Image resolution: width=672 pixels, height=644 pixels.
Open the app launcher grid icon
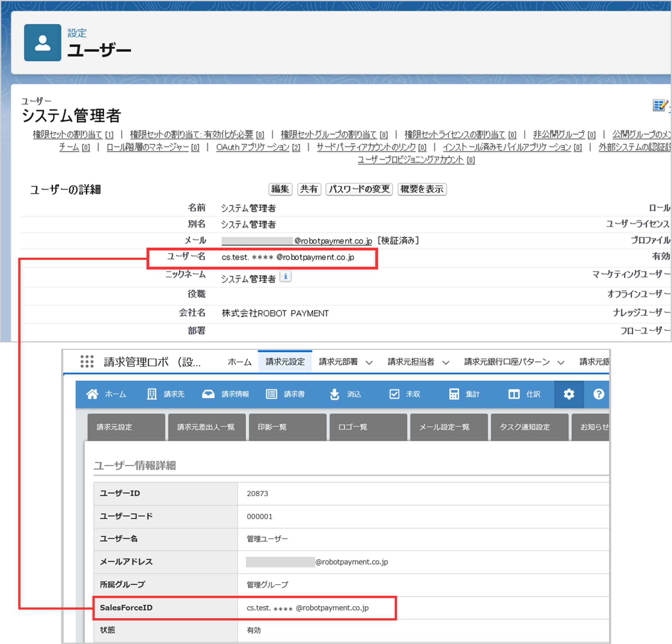(x=87, y=361)
